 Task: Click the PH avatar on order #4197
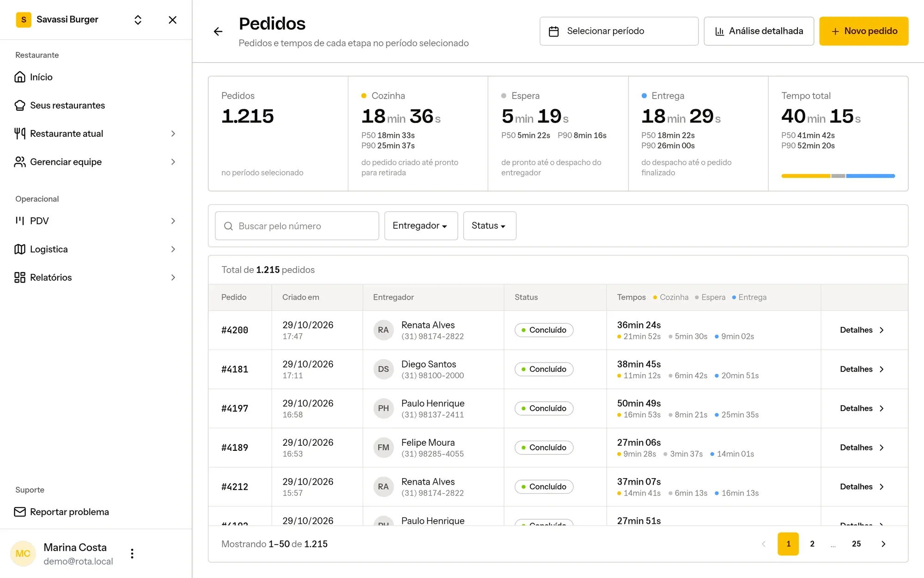(383, 408)
